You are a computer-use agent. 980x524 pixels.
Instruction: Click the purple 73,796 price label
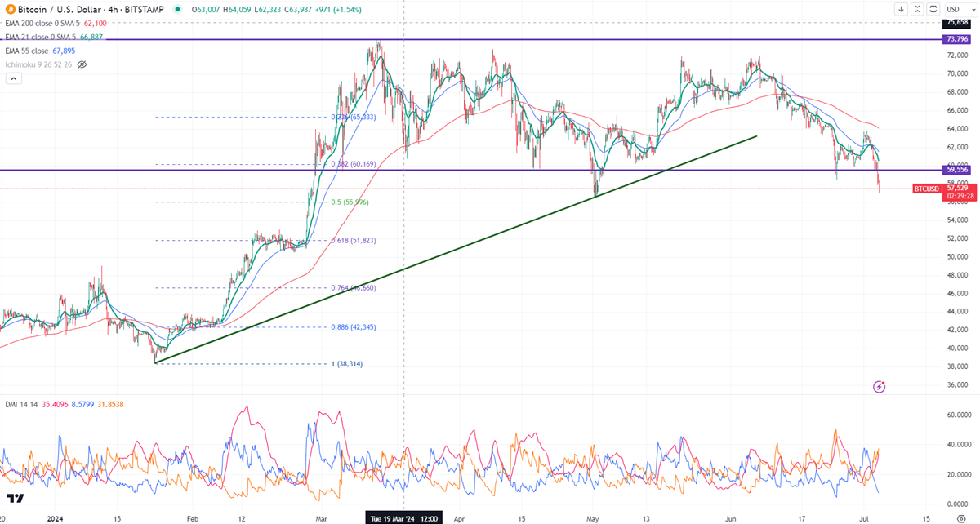click(955, 39)
